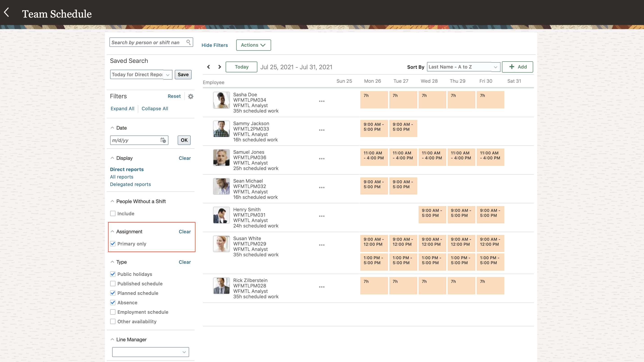Click the search magnifier icon

click(x=188, y=42)
